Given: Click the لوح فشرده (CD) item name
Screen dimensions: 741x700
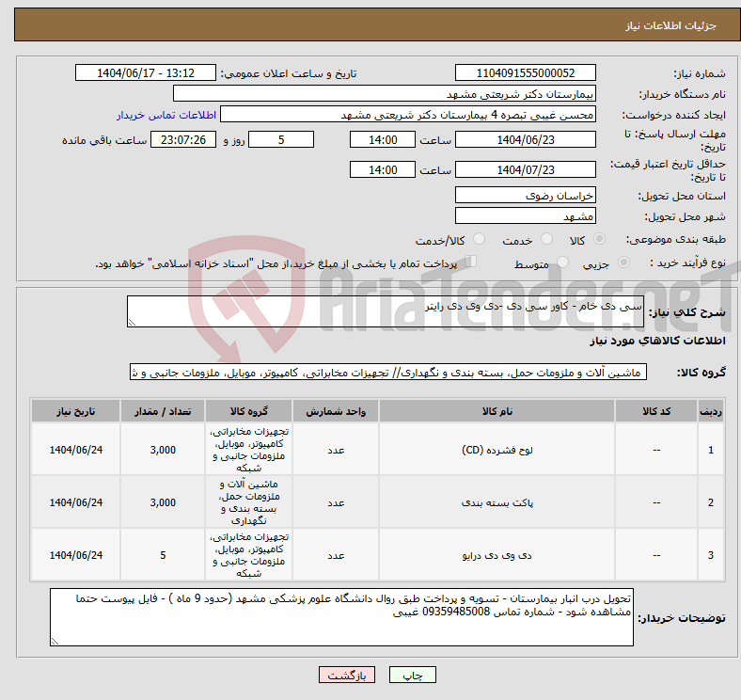Looking at the screenshot, I should (x=497, y=450).
